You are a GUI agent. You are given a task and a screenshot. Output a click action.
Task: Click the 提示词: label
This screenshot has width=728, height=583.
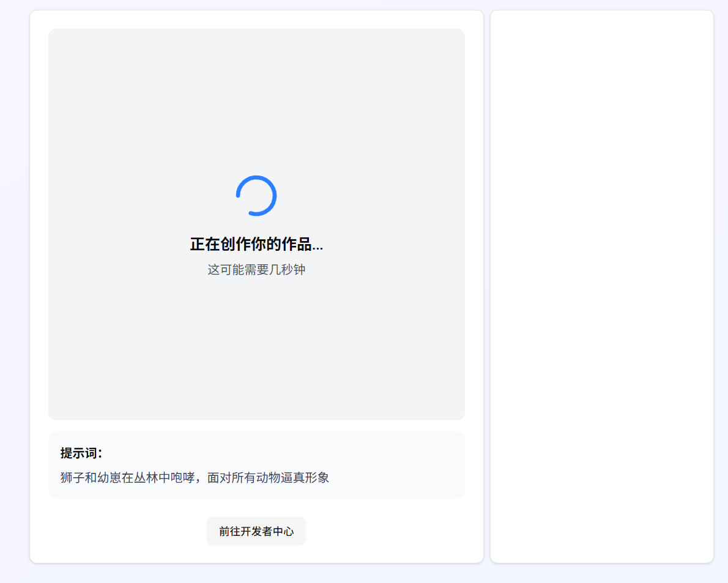pyautogui.click(x=81, y=453)
